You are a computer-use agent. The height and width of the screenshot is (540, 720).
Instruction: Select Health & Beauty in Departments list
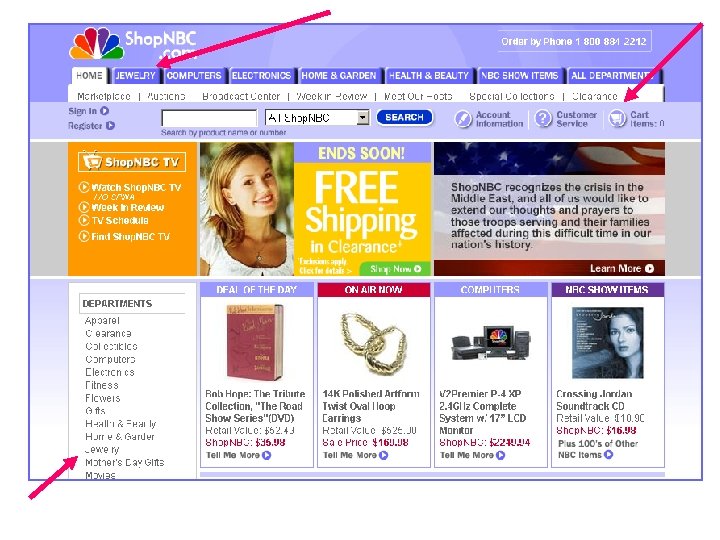(x=121, y=423)
